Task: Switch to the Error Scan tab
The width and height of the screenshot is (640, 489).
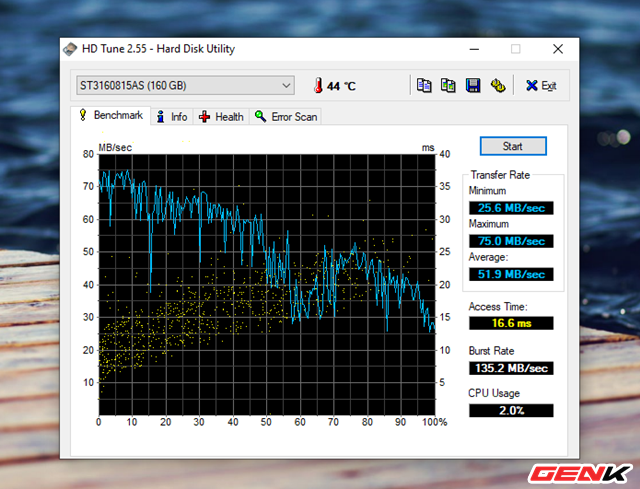Action: point(286,117)
